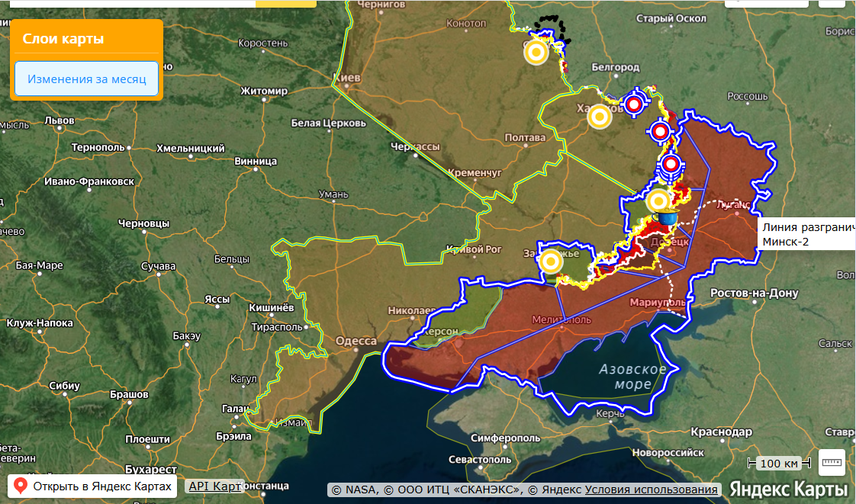The width and height of the screenshot is (856, 504).
Task: Open Условия использования link
Action: [651, 490]
